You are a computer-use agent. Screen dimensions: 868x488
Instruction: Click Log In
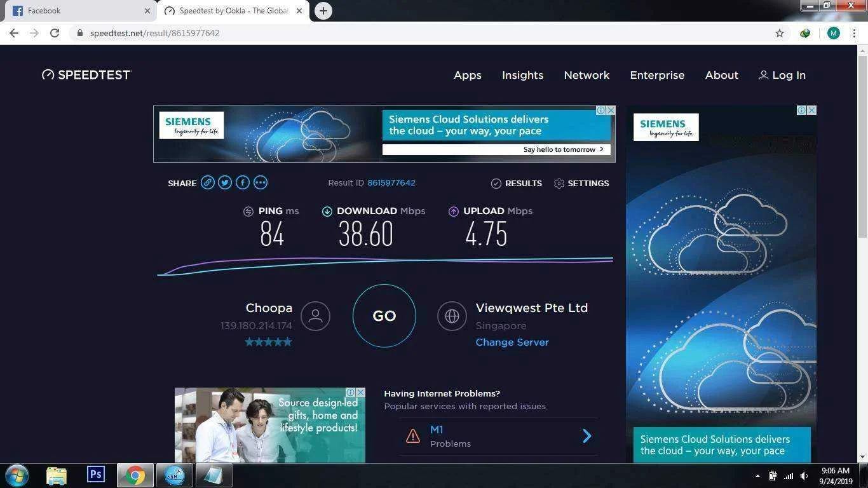tap(782, 75)
